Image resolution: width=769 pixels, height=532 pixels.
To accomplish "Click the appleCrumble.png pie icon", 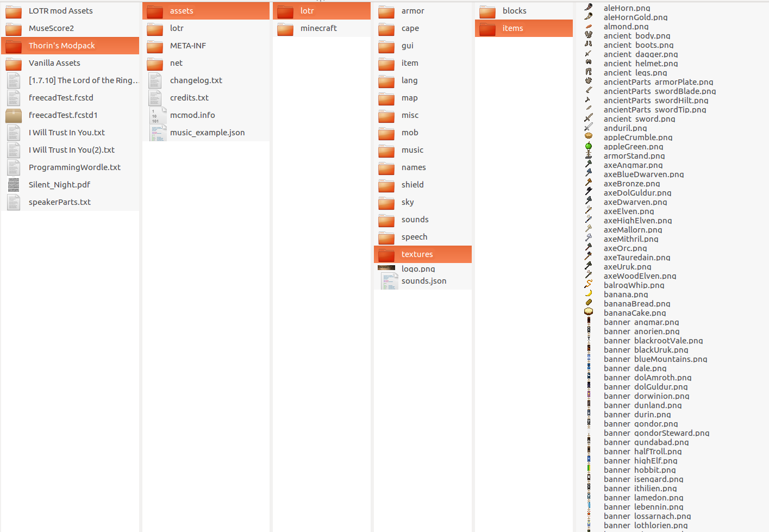I will [x=589, y=137].
